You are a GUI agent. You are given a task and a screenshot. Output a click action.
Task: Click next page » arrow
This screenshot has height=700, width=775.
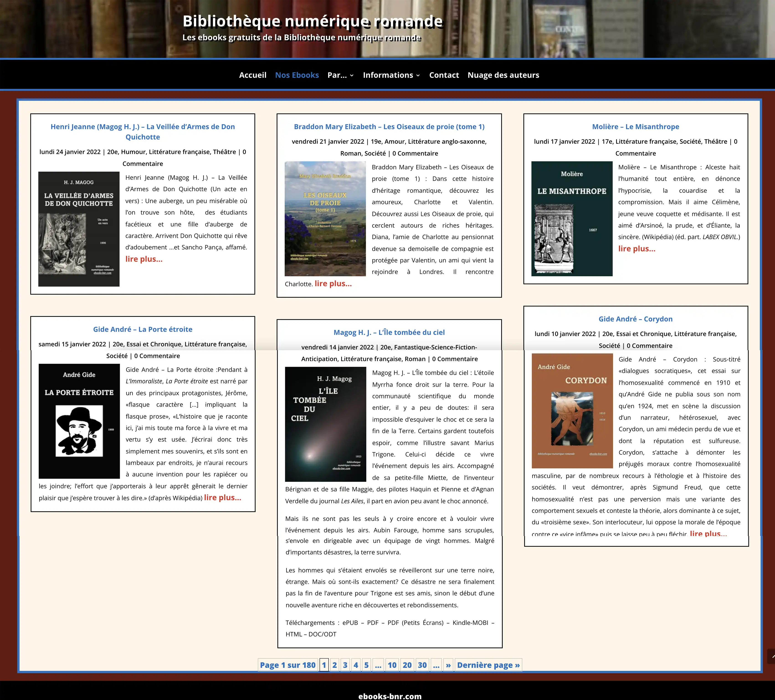click(x=448, y=665)
